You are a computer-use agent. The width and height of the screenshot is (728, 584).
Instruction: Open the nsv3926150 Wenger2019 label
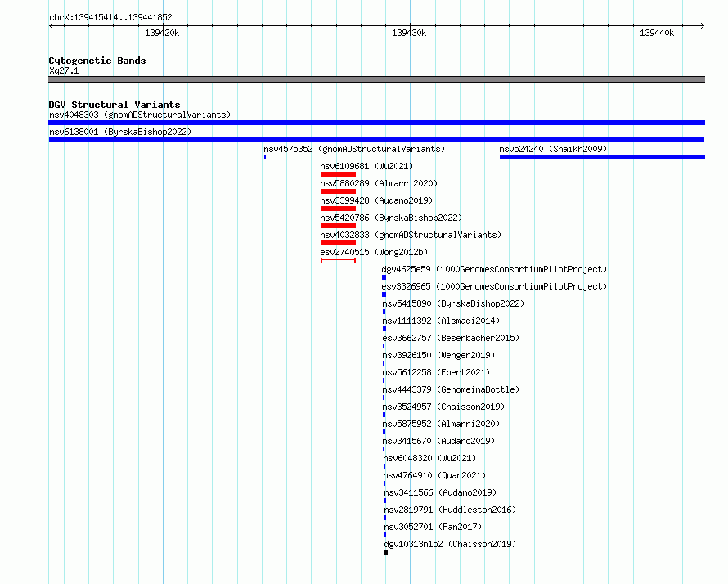pyautogui.click(x=438, y=355)
